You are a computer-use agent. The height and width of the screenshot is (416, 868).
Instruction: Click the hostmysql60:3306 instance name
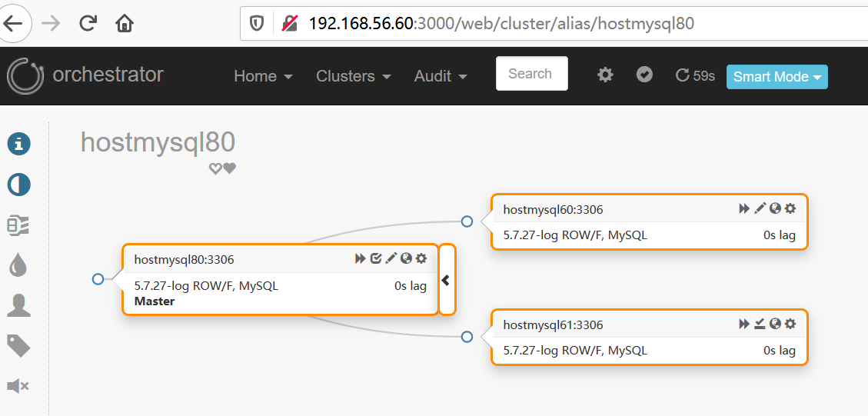pyautogui.click(x=553, y=209)
